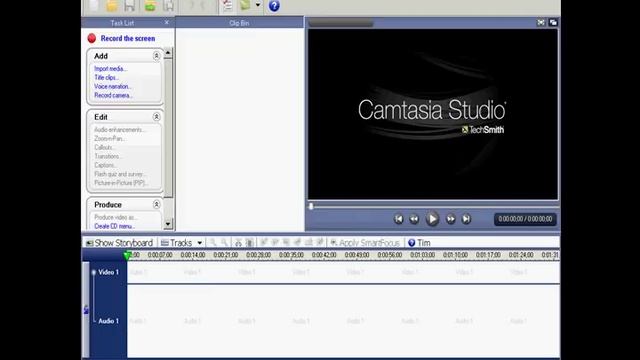The image size is (640, 360).
Task: Click the timeline zoom out magnifier
Action: pyautogui.click(x=224, y=243)
